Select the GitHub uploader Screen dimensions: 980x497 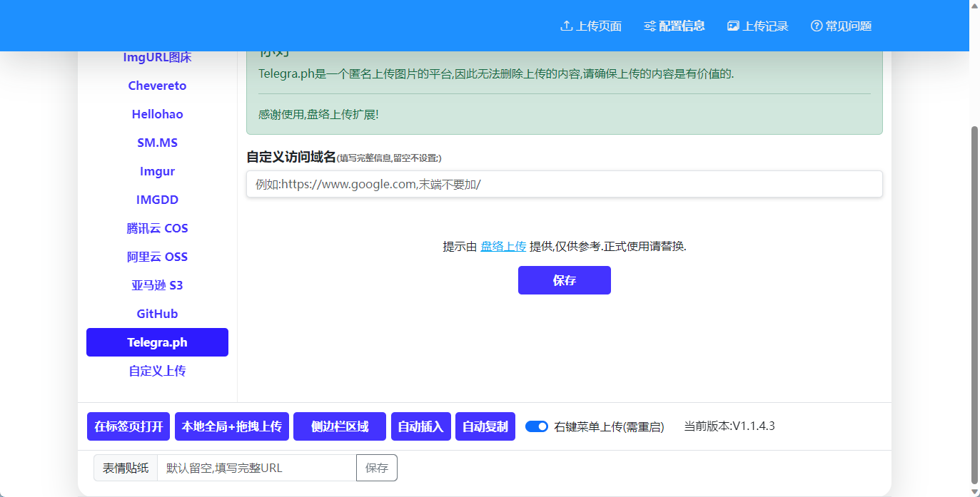click(157, 314)
